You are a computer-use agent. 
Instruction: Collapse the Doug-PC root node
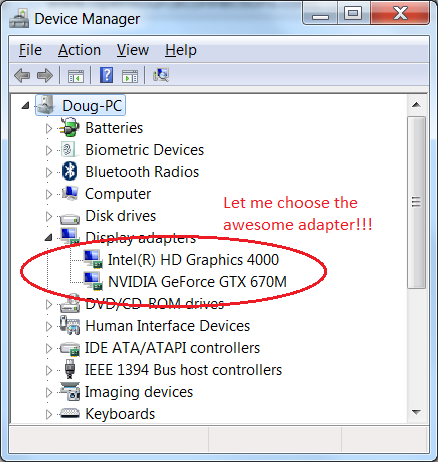(25, 106)
